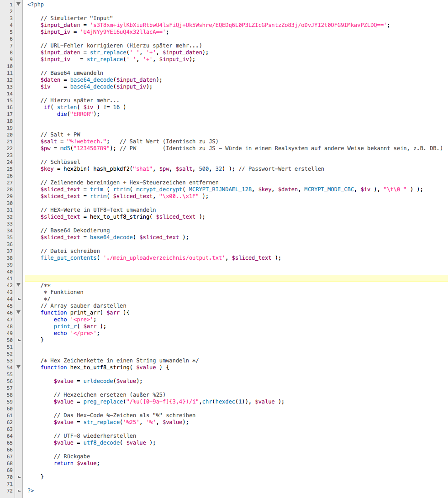The width and height of the screenshot is (448, 498).
Task: Click the fold end marker at line 50
Action: 19,340
